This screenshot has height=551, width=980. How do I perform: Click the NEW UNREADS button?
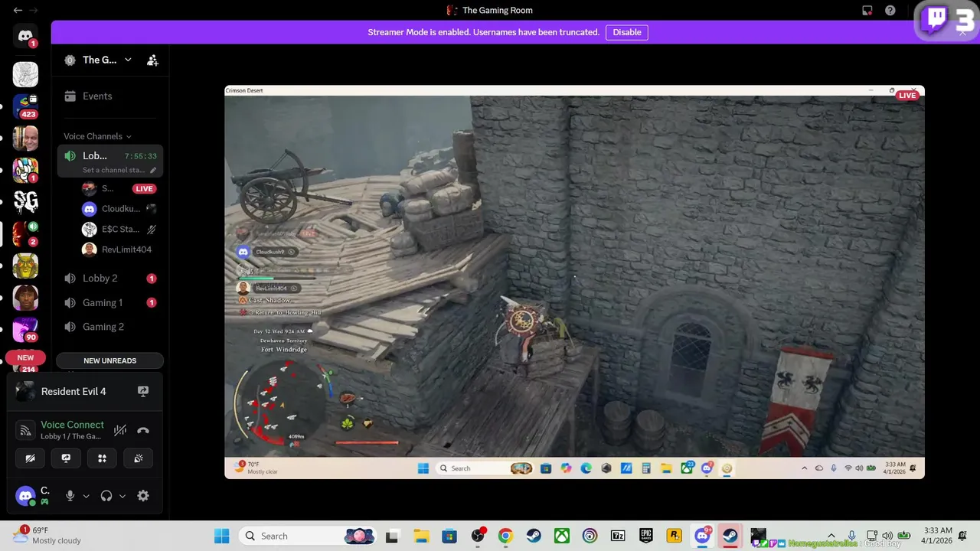click(x=110, y=360)
